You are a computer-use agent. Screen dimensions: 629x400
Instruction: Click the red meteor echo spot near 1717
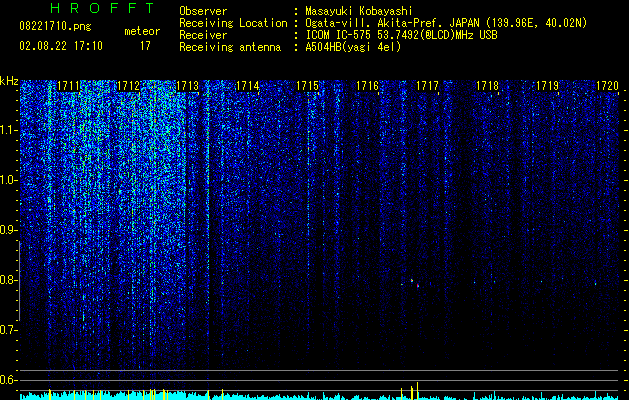tap(418, 286)
